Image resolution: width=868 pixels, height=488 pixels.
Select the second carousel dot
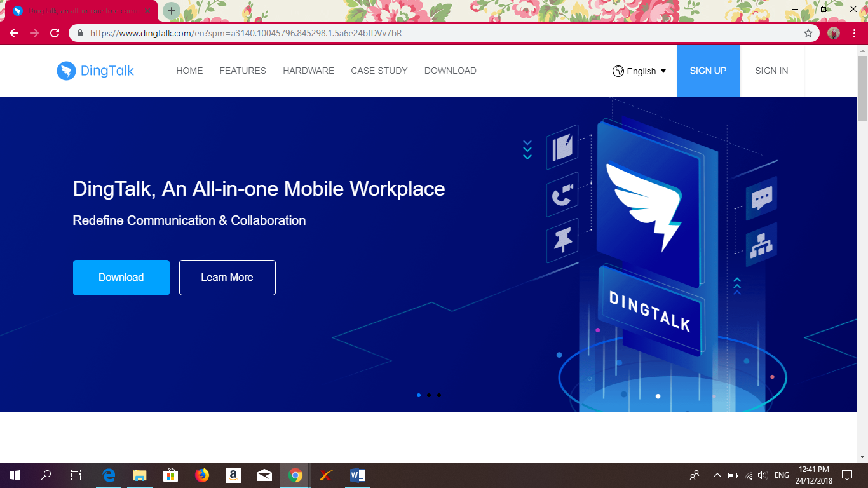(429, 395)
